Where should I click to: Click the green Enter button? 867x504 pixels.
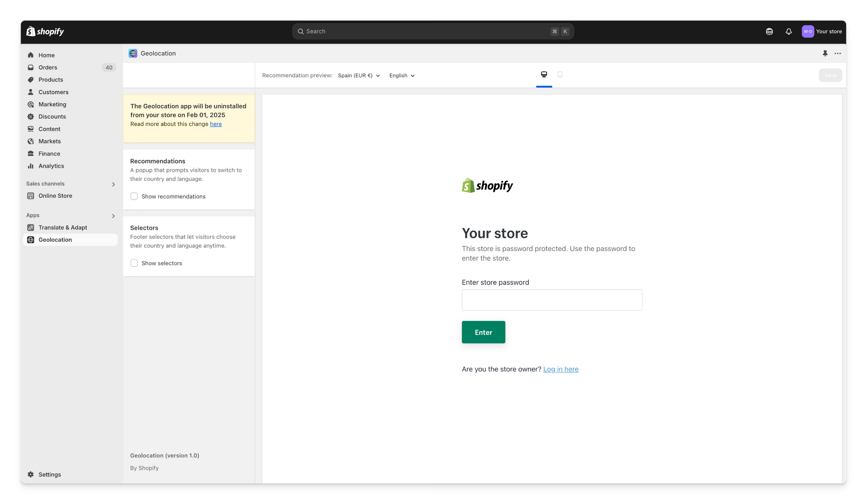[483, 332]
